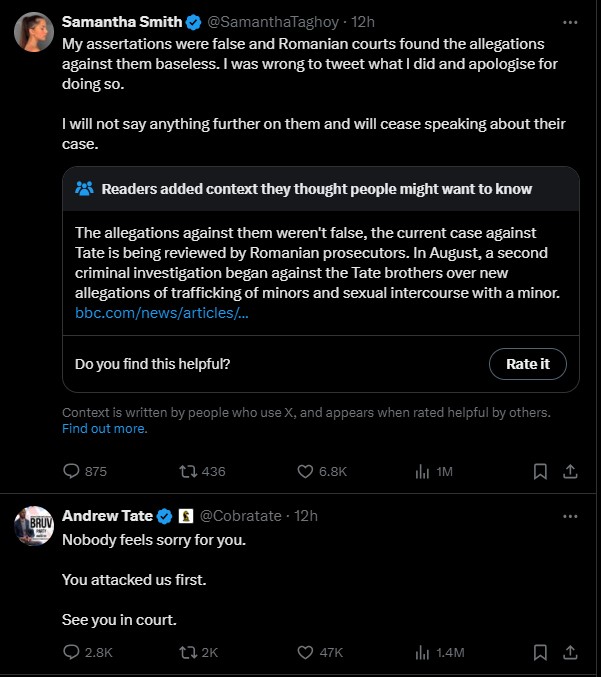601x677 pixels.
Task: Share Andrew Tate's reply
Action: coord(570,652)
